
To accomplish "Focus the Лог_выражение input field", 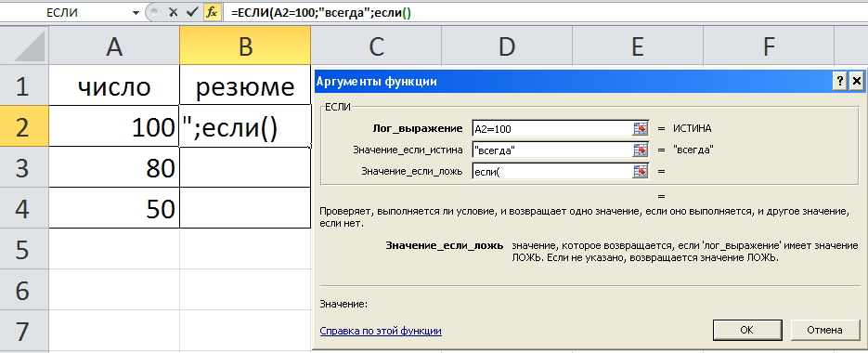I will coord(552,128).
